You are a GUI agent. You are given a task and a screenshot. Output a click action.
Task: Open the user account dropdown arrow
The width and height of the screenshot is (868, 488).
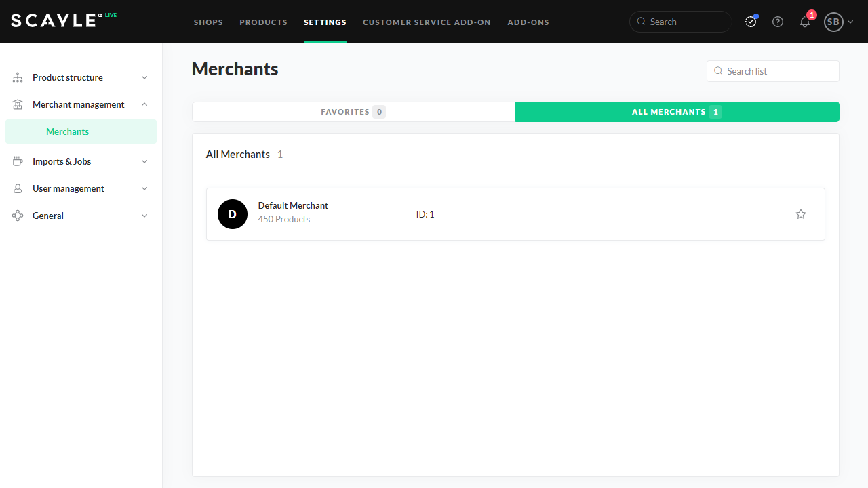coord(850,22)
